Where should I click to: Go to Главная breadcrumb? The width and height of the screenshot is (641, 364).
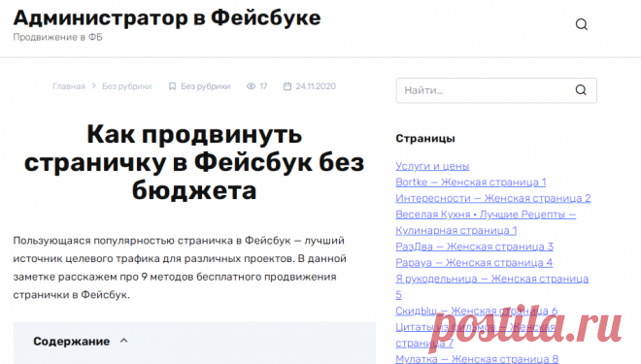point(69,86)
